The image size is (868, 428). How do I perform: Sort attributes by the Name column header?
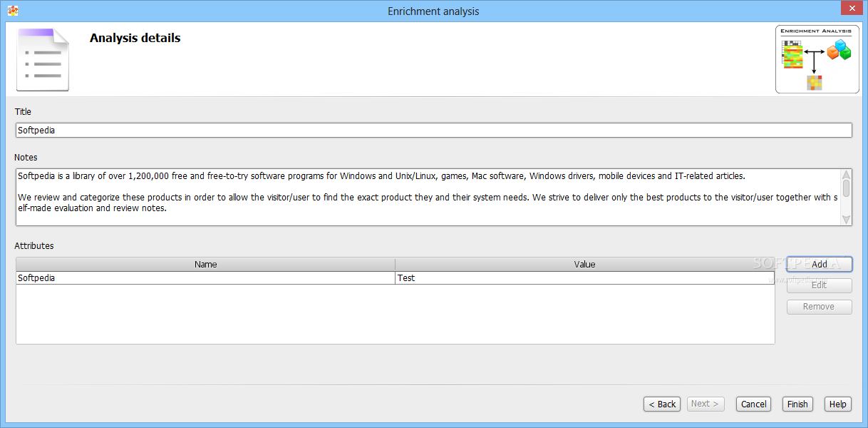click(x=205, y=264)
